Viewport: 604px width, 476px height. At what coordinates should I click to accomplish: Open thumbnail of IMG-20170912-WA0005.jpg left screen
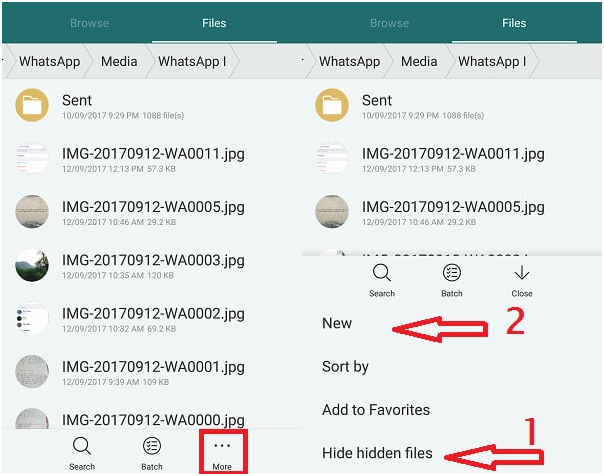[x=32, y=211]
